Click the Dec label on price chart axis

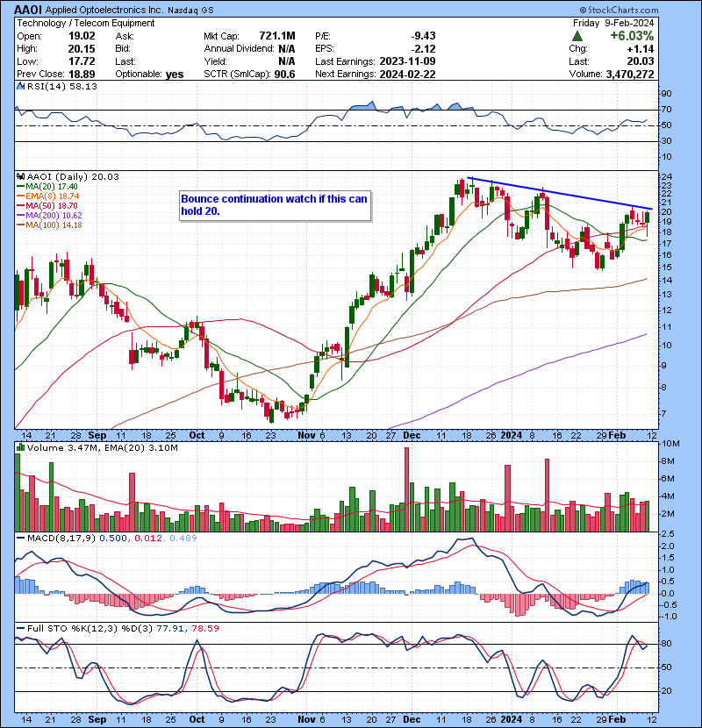412,436
